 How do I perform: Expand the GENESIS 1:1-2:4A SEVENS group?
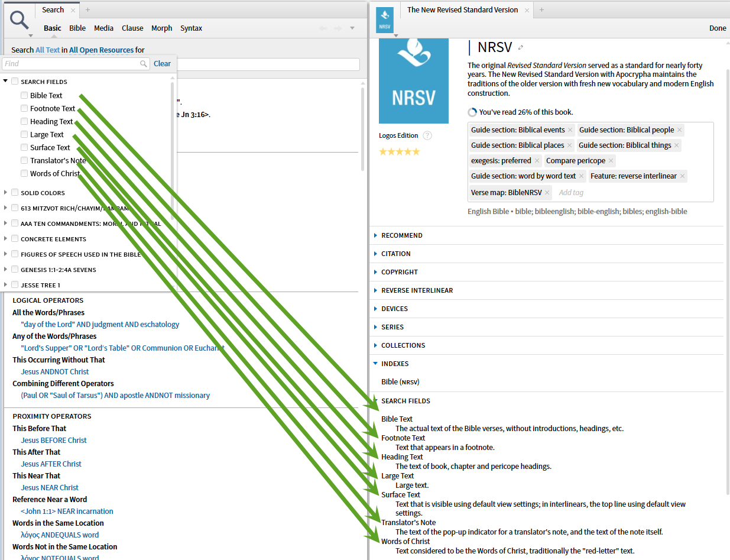[5, 269]
